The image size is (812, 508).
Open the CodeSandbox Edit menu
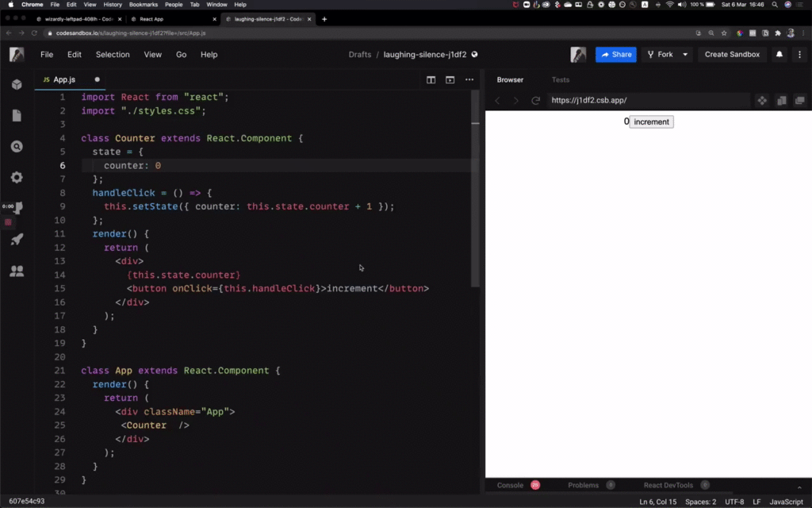pyautogui.click(x=74, y=55)
